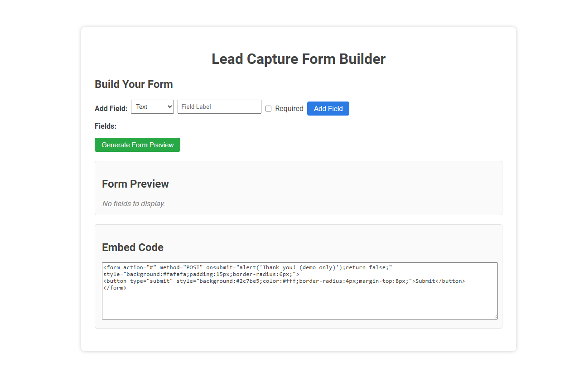Click the textarea resize grip handle
The height and width of the screenshot is (392, 579).
(496, 316)
